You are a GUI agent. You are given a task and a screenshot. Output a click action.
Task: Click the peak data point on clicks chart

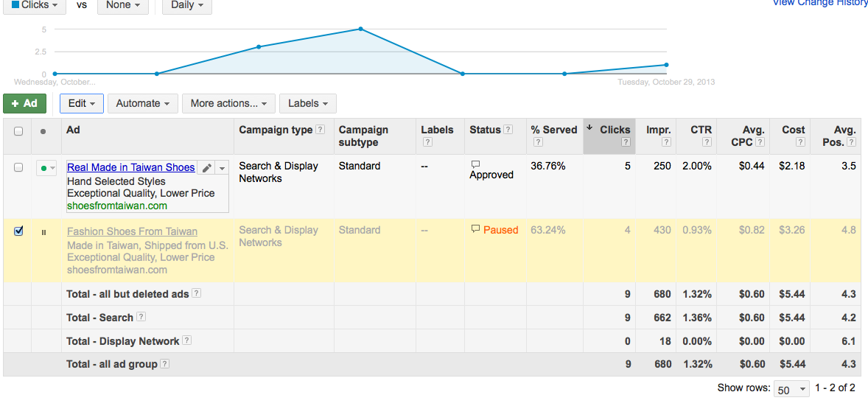tap(360, 29)
